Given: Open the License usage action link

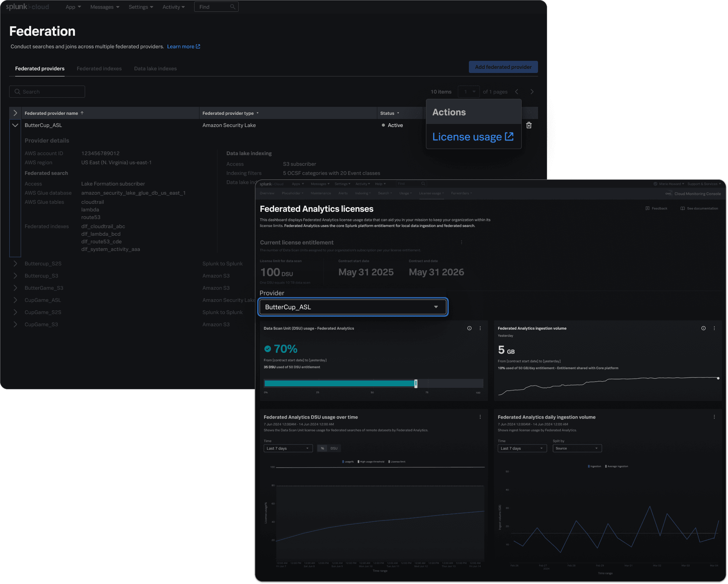Looking at the screenshot, I should (x=473, y=136).
